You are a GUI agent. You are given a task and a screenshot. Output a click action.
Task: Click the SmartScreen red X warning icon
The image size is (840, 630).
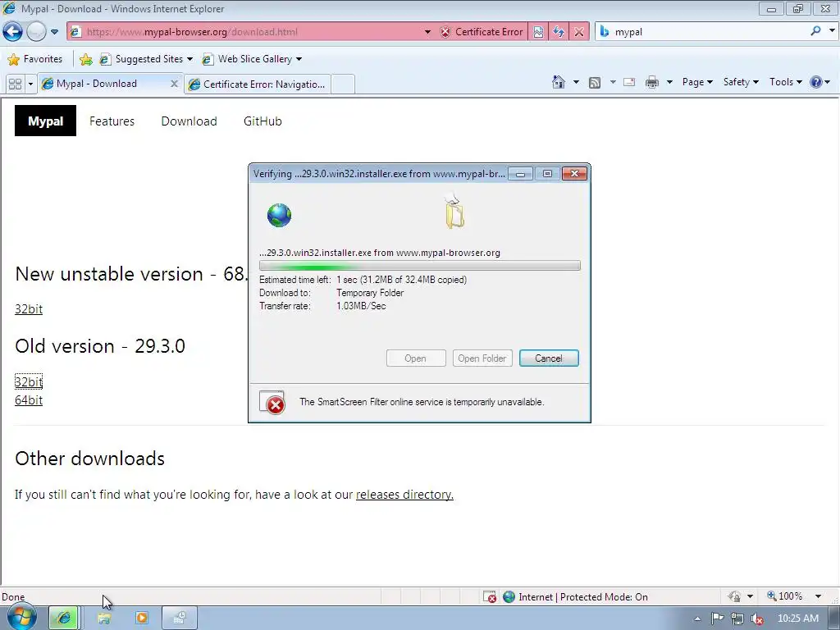click(272, 403)
